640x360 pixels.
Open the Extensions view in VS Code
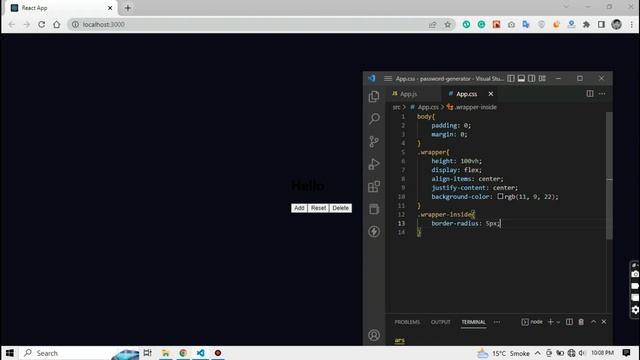pyautogui.click(x=374, y=187)
